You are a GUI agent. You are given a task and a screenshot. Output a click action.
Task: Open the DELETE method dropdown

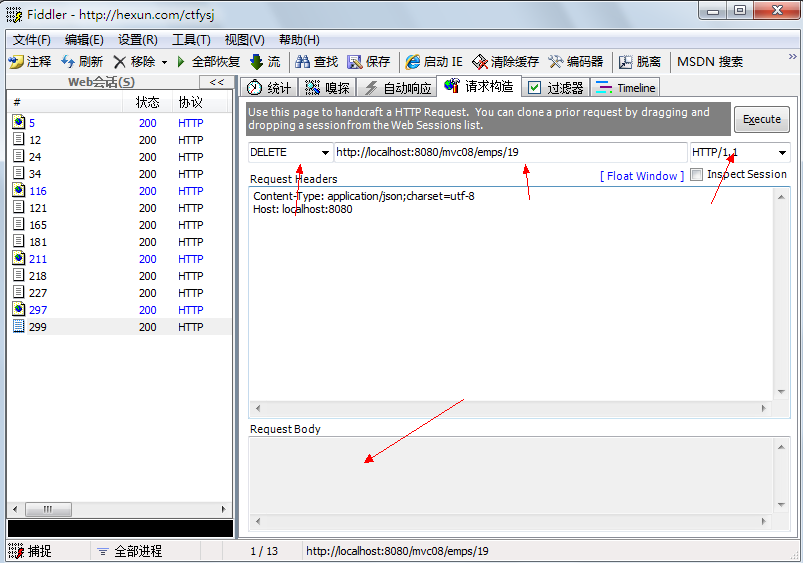[x=325, y=153]
